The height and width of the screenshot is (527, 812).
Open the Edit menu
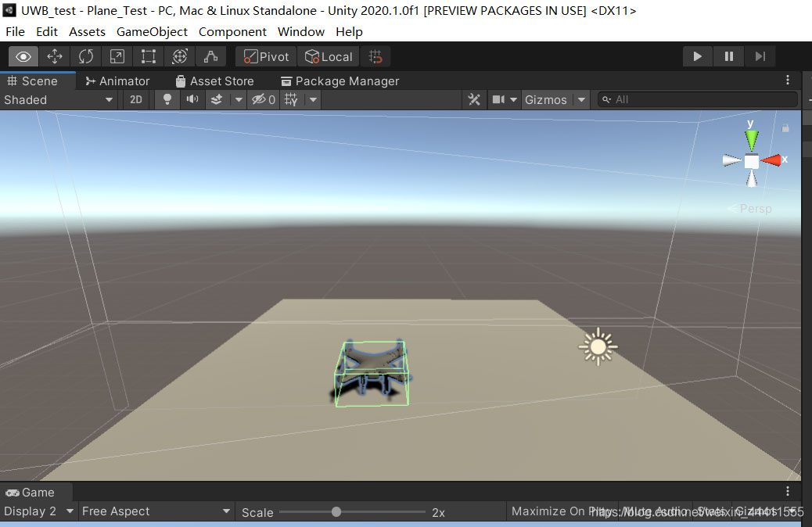point(47,31)
